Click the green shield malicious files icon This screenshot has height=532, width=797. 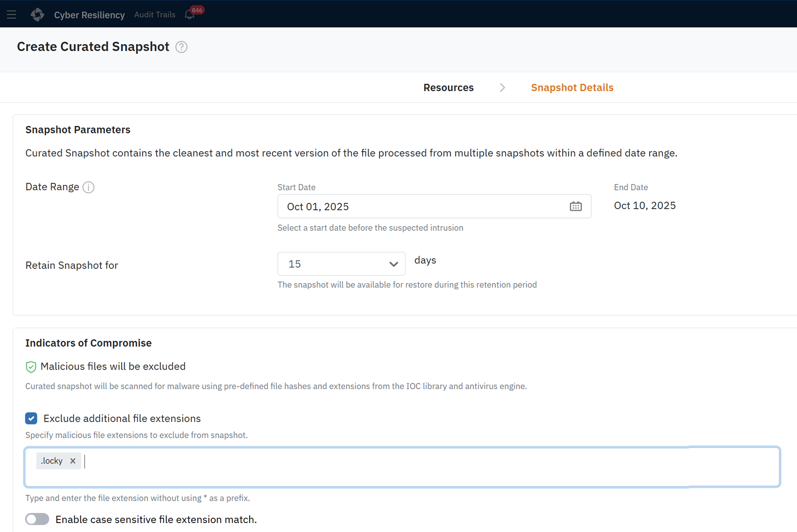click(31, 367)
